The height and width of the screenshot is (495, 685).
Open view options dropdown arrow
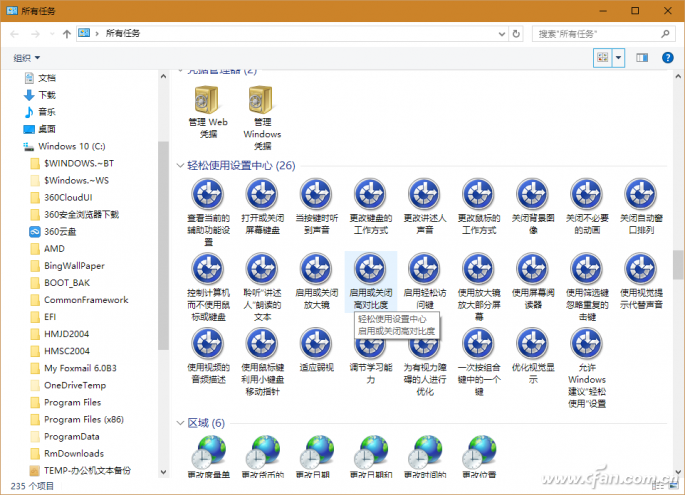619,58
